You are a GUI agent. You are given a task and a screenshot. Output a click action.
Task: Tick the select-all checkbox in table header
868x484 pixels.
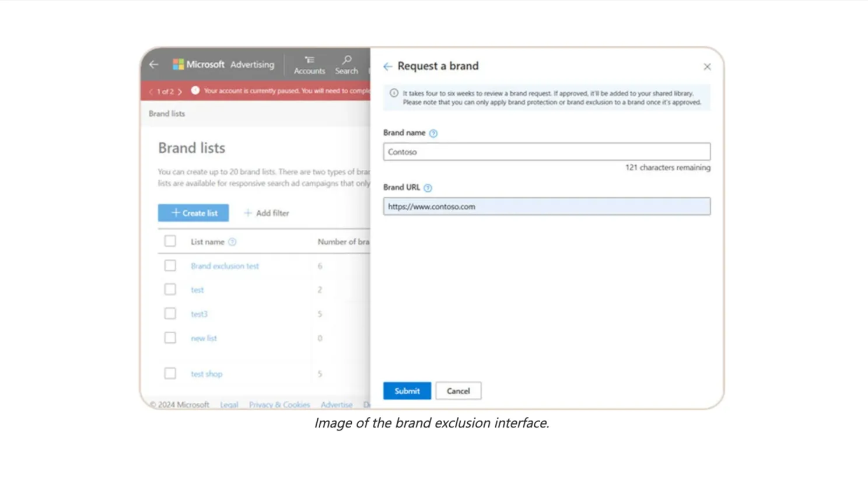click(170, 241)
